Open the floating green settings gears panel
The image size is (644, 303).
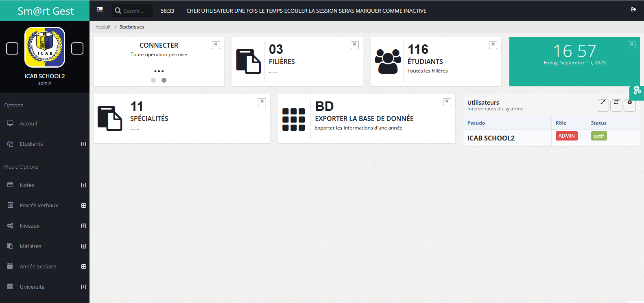[x=637, y=90]
